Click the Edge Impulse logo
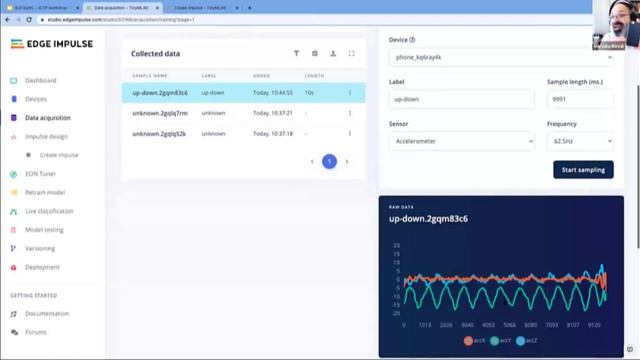The width and height of the screenshot is (640, 360). (52, 44)
